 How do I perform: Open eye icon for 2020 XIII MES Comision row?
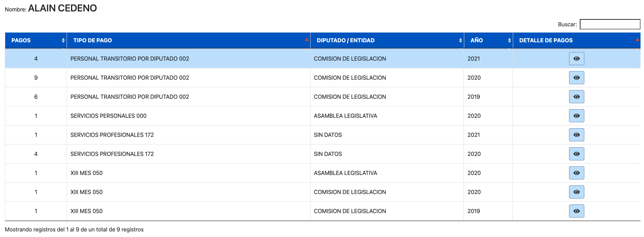coord(576,192)
